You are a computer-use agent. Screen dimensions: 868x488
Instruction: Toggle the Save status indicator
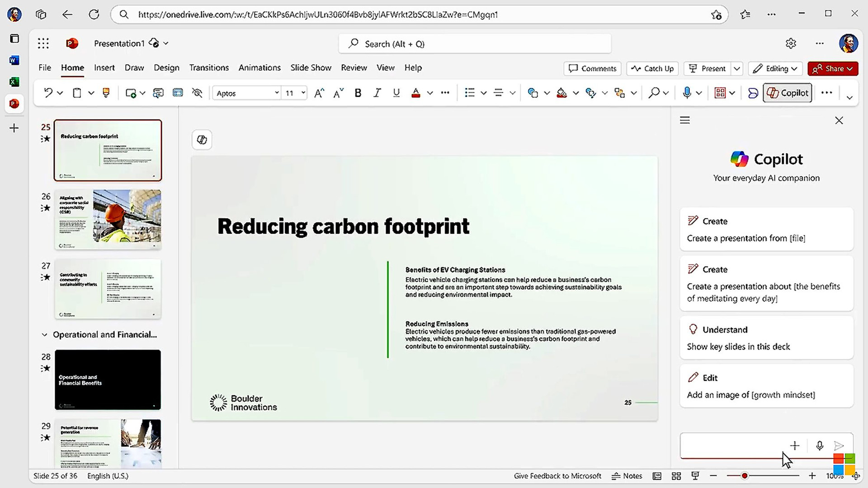pyautogui.click(x=153, y=43)
